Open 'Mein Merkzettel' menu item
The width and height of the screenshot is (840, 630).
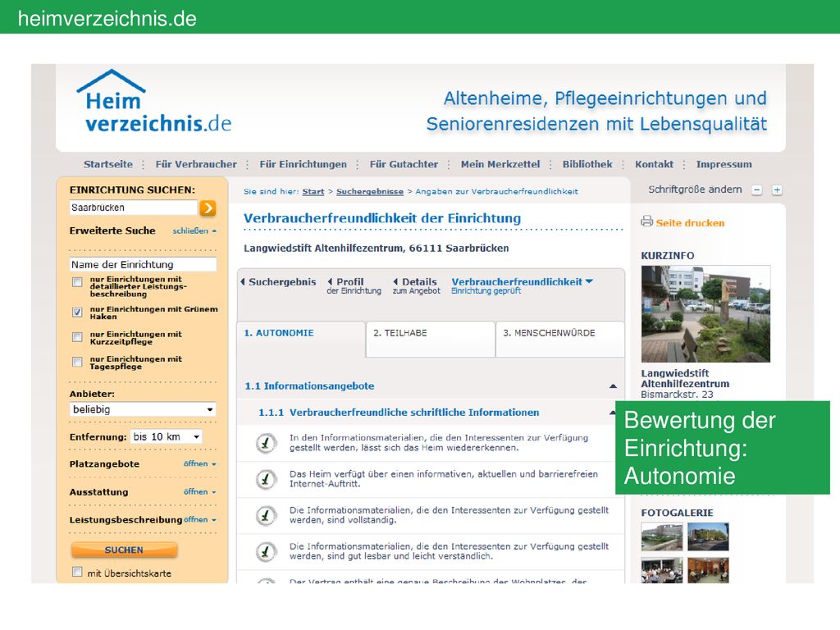pos(500,164)
